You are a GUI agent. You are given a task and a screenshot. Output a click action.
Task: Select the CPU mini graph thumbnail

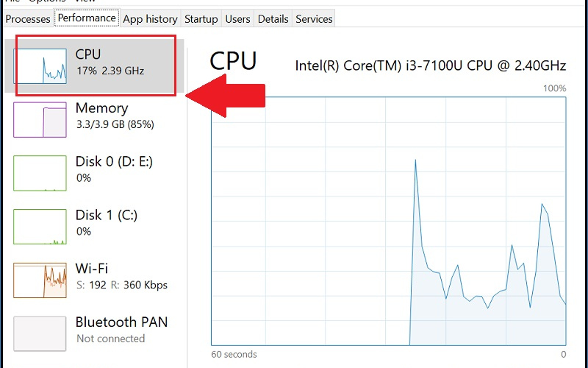pos(40,66)
